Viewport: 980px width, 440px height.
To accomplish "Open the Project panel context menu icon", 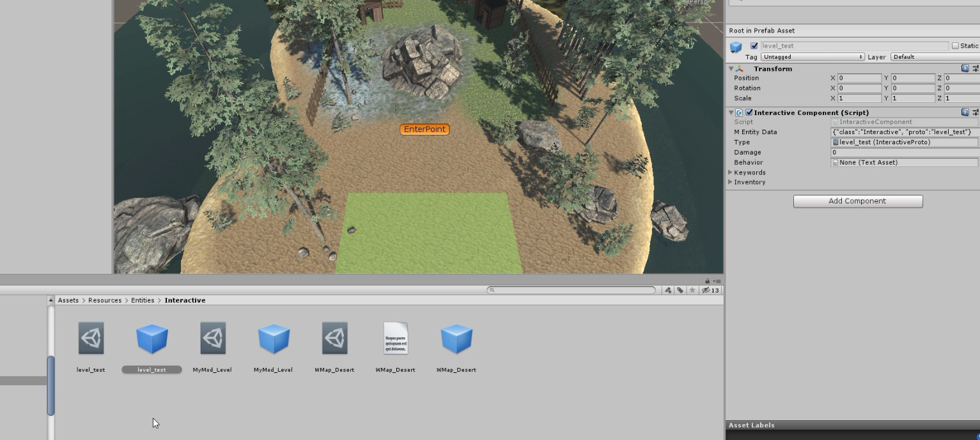I will click(x=717, y=281).
